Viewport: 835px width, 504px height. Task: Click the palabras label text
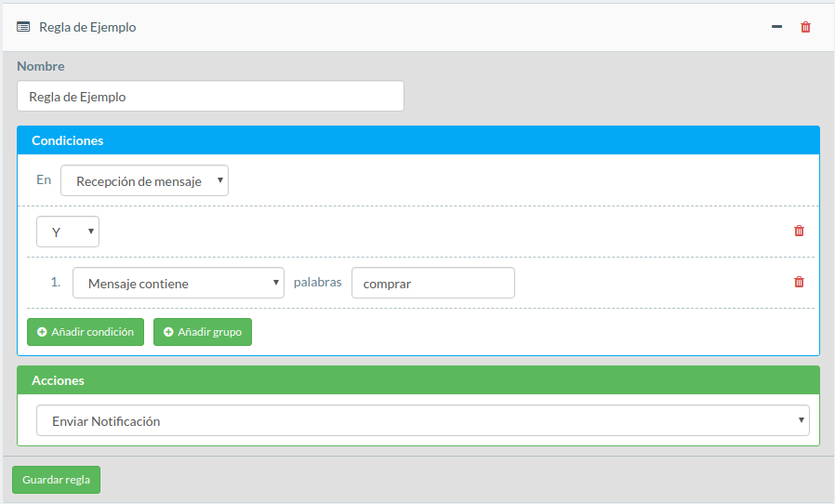pos(317,283)
